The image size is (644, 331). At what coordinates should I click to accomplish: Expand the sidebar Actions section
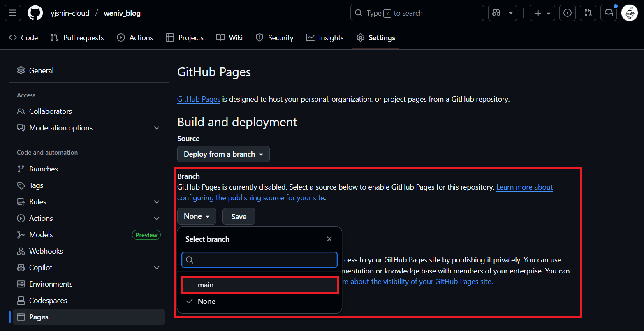[89, 218]
